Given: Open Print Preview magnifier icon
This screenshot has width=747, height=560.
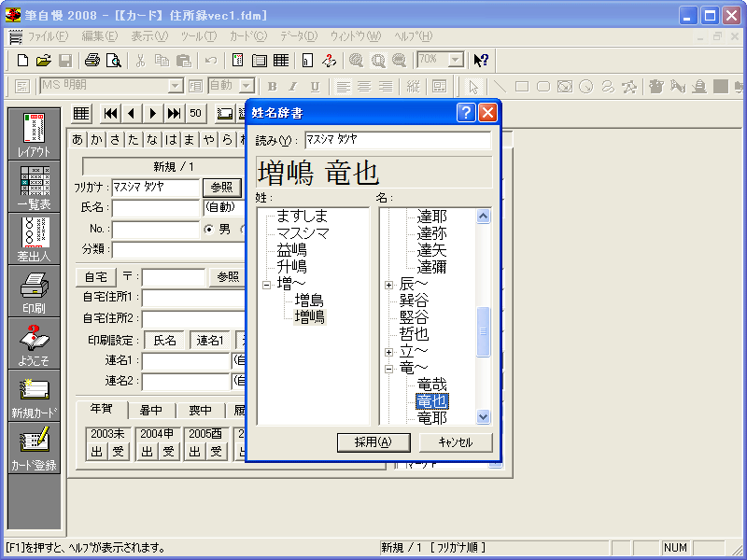Looking at the screenshot, I should click(x=113, y=61).
